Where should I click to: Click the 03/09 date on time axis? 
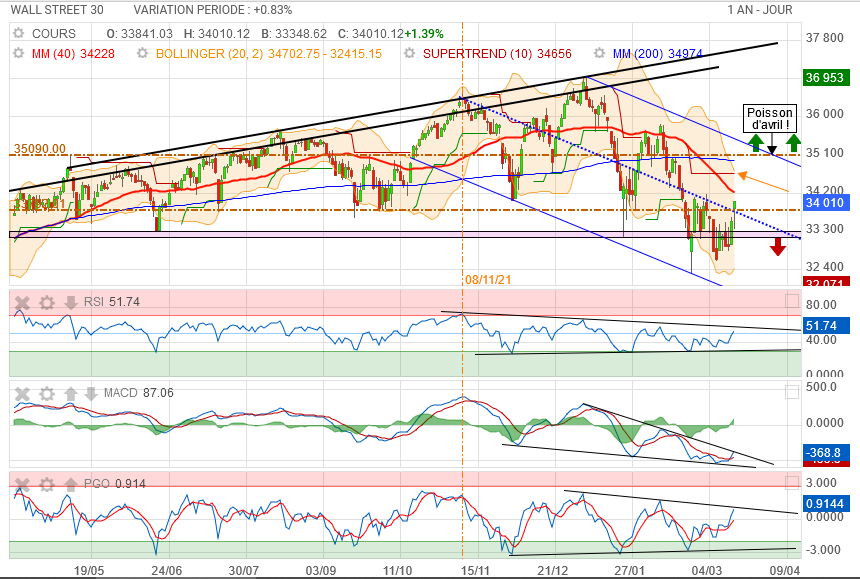(x=320, y=570)
